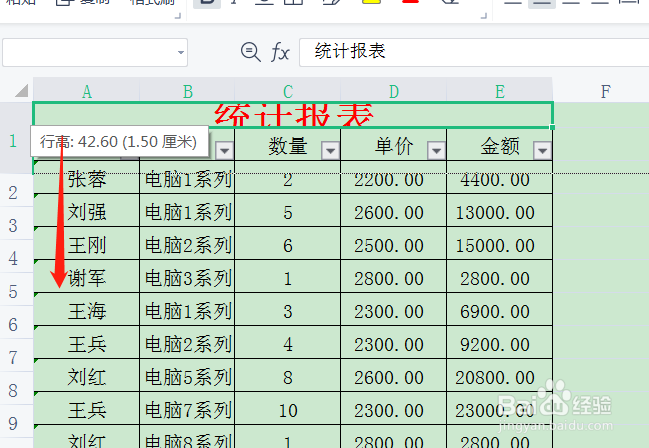Open the font group dialog launcher
Screen dimensions: 649x448
point(483,16)
